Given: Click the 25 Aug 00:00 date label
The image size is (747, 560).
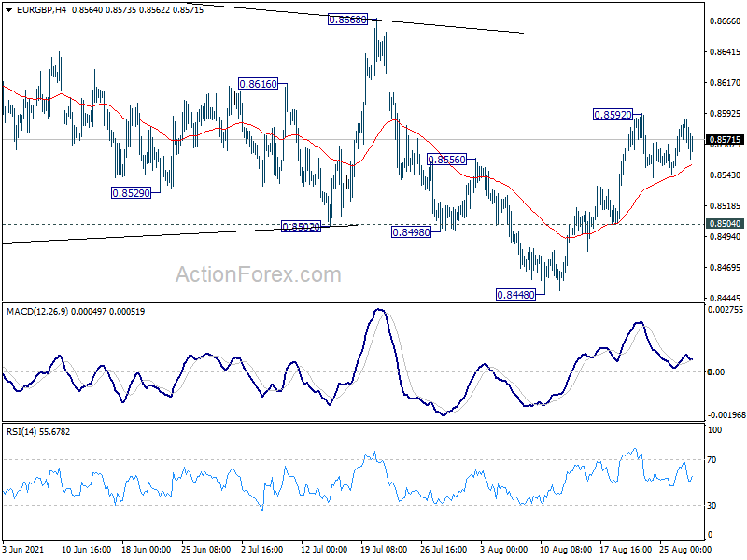Looking at the screenshot, I should (685, 550).
